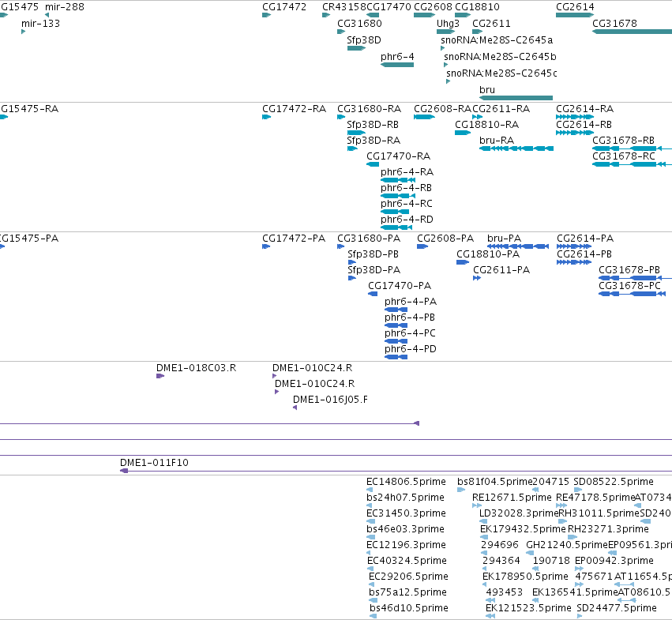Click the RH23271.3prime EST label
This screenshot has height=620, width=672.
tap(608, 529)
